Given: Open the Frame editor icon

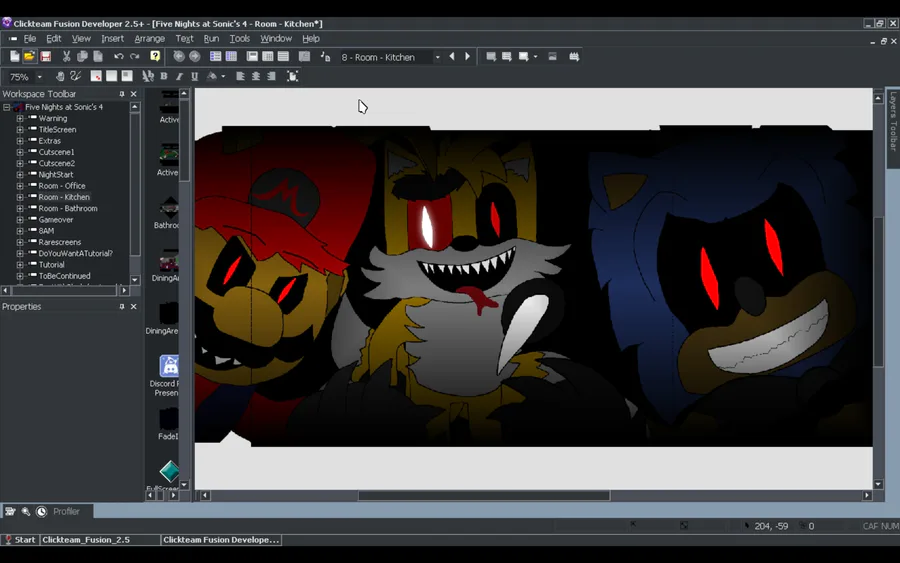Looking at the screenshot, I should click(252, 56).
